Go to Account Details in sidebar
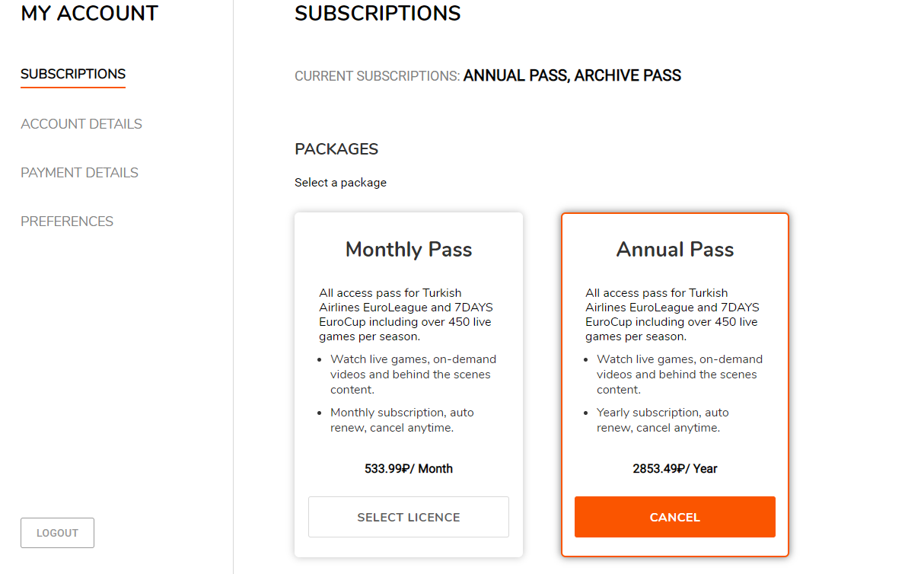 coord(81,124)
